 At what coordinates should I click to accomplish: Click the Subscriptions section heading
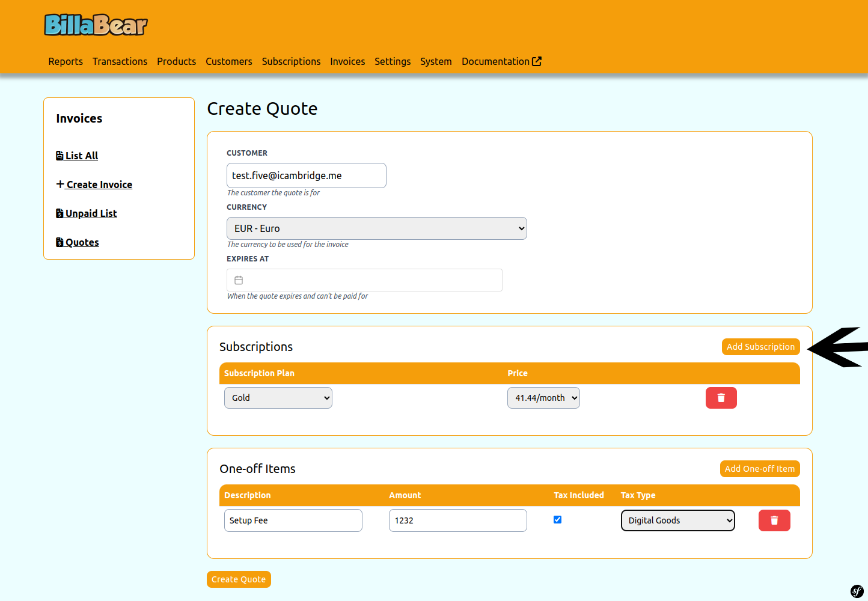click(256, 347)
